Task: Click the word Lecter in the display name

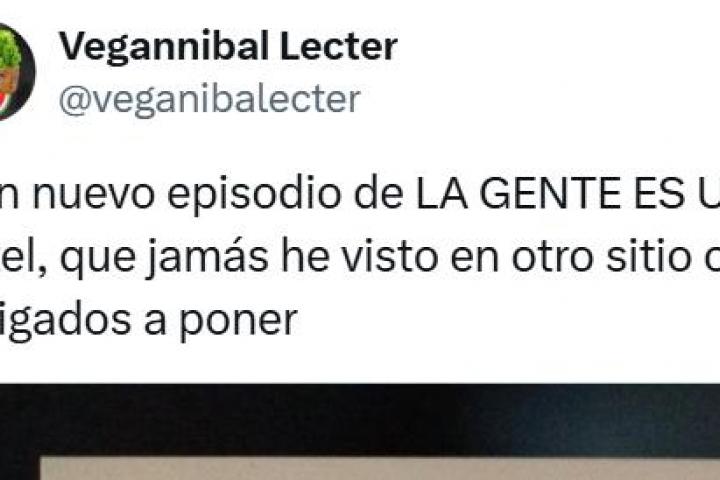Action: tap(338, 46)
